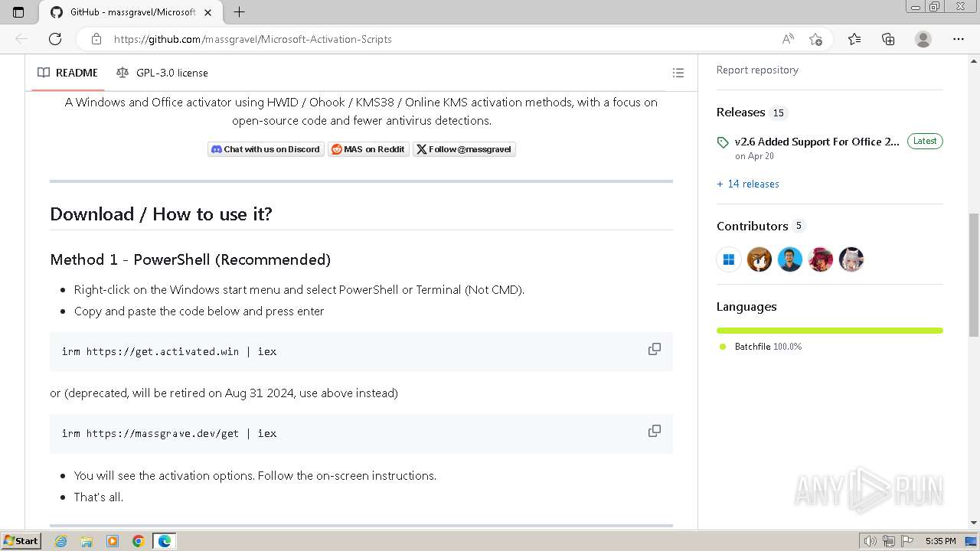Open the fifth contributor anime avatar
The image size is (980, 551).
point(851,259)
